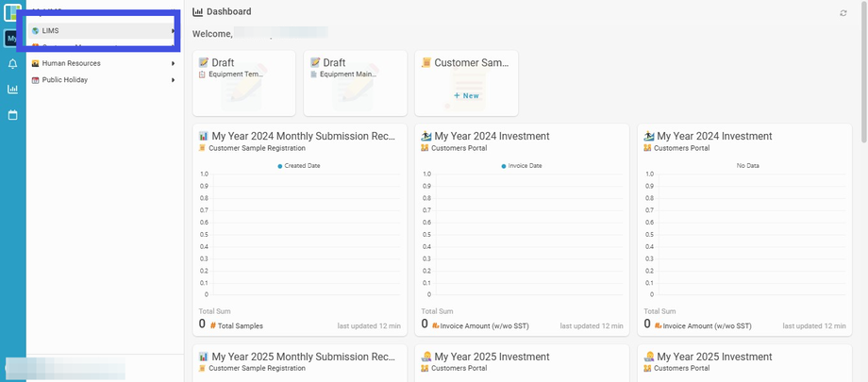Expand the Public Holiday submenu arrow
868x382 pixels.
click(173, 80)
